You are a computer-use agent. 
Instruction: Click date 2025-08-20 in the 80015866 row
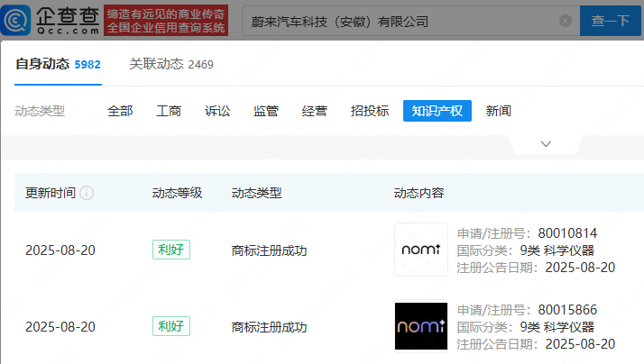60,327
